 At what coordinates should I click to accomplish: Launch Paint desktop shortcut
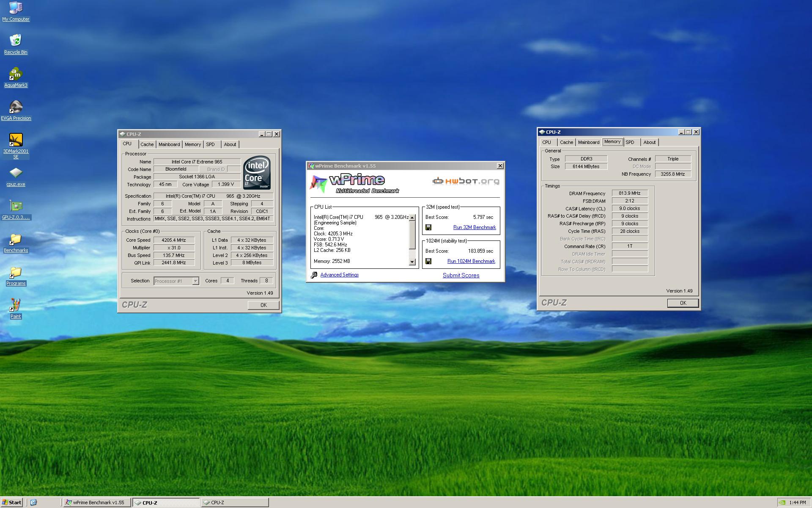[16, 308]
